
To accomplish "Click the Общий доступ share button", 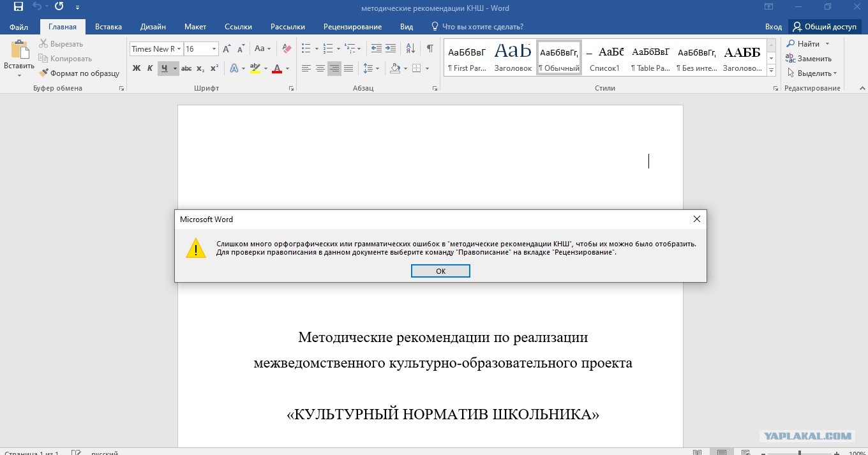I will [825, 27].
